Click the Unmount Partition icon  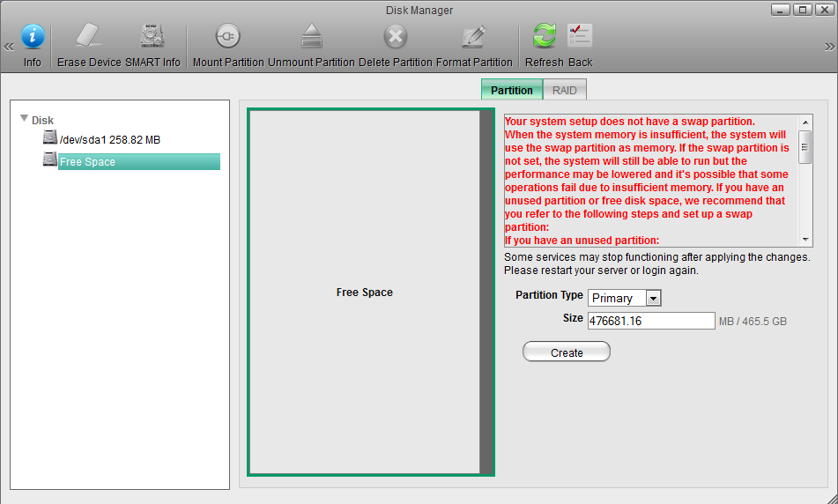(311, 37)
